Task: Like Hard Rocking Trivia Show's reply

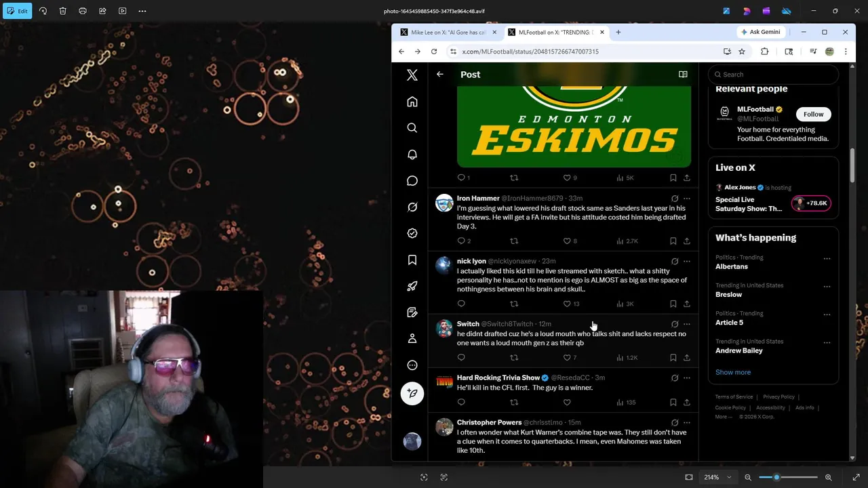Action: point(567,402)
